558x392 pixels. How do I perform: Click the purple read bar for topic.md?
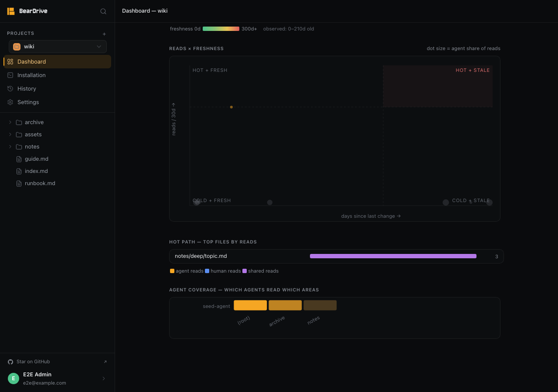pyautogui.click(x=393, y=256)
